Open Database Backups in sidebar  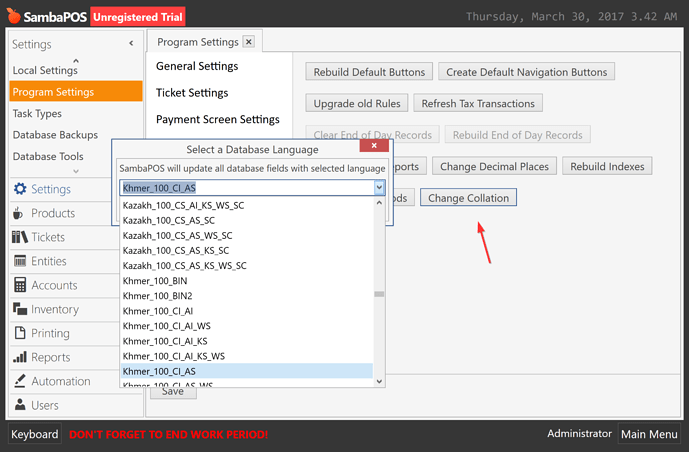[x=55, y=135]
